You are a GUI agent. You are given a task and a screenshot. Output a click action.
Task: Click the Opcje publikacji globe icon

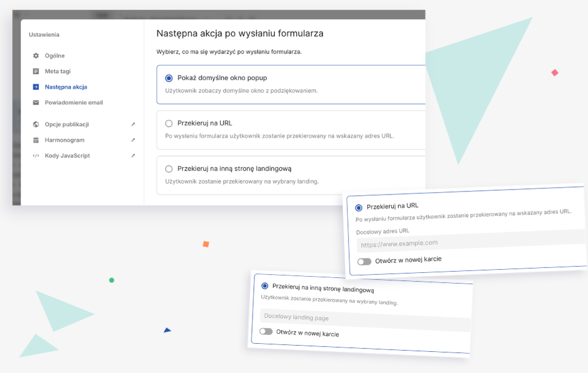36,124
